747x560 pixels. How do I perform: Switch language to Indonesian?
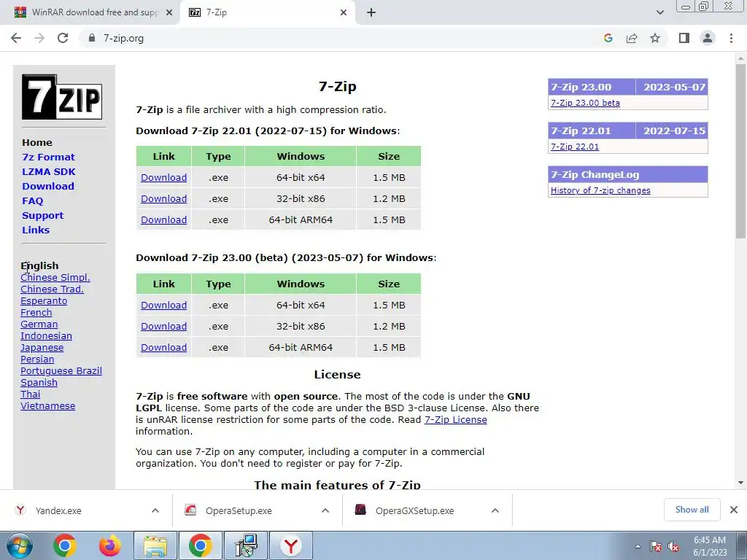(x=46, y=335)
